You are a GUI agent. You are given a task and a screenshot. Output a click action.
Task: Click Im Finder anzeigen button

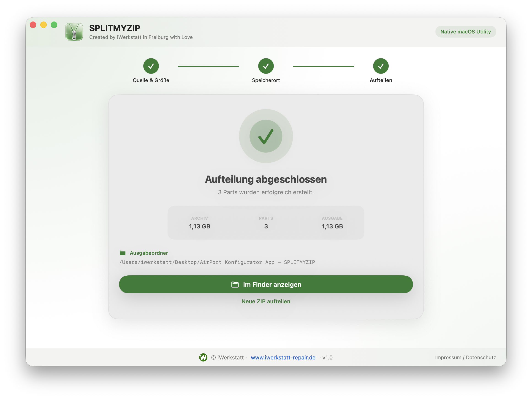266,285
